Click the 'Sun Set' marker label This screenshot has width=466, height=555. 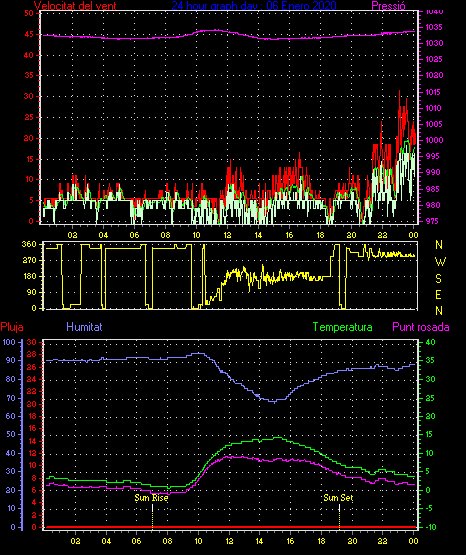(x=338, y=498)
